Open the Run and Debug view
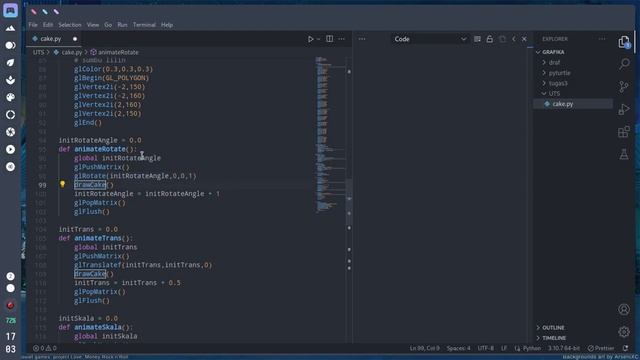Screen dimensions: 640x360 pyautogui.click(x=624, y=109)
